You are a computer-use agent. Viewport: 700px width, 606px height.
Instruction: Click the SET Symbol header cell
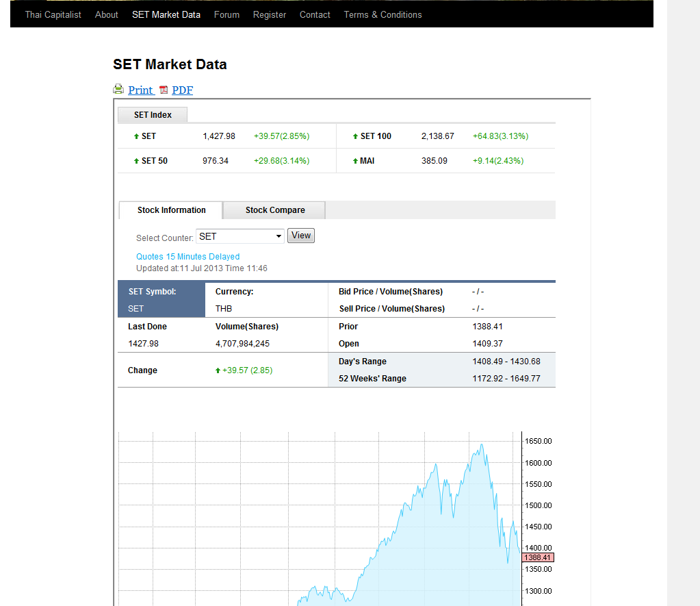(161, 300)
